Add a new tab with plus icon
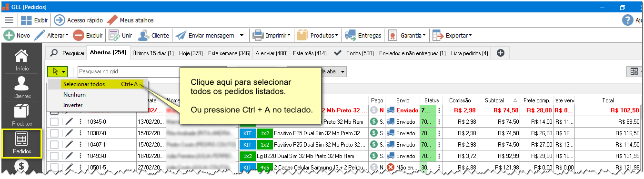 (x=500, y=53)
